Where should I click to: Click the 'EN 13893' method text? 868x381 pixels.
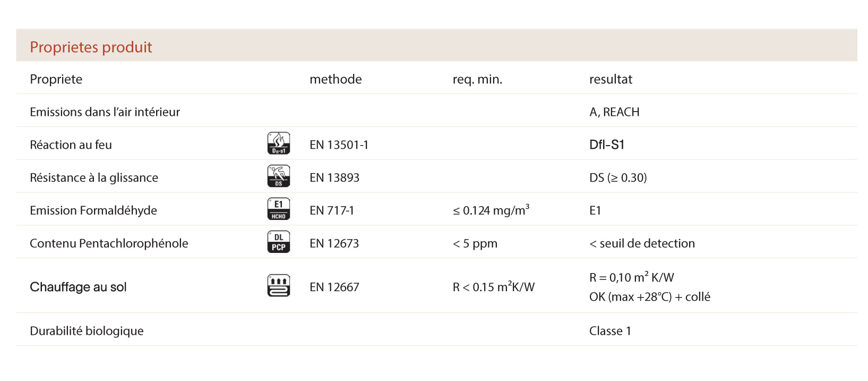tap(334, 178)
